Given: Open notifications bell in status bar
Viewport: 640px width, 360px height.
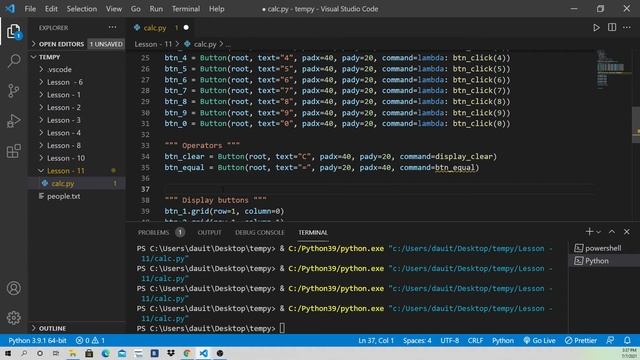Looking at the screenshot, I should pyautogui.click(x=627, y=340).
